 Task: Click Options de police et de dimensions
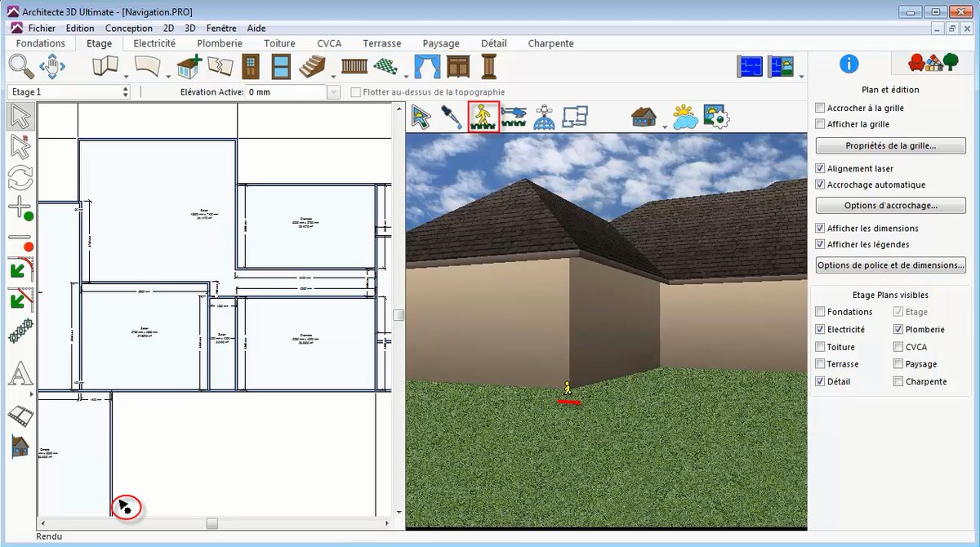(890, 265)
